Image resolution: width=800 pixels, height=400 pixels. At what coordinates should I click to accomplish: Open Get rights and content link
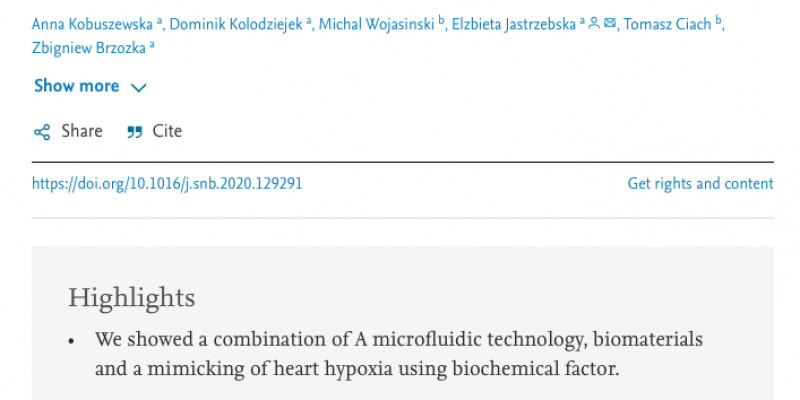point(701,184)
